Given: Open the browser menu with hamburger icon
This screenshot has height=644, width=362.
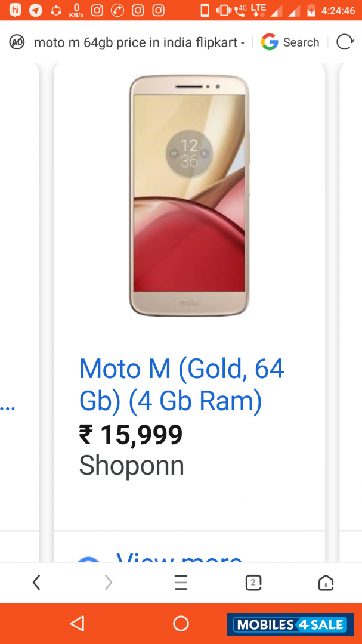Looking at the screenshot, I should click(181, 582).
